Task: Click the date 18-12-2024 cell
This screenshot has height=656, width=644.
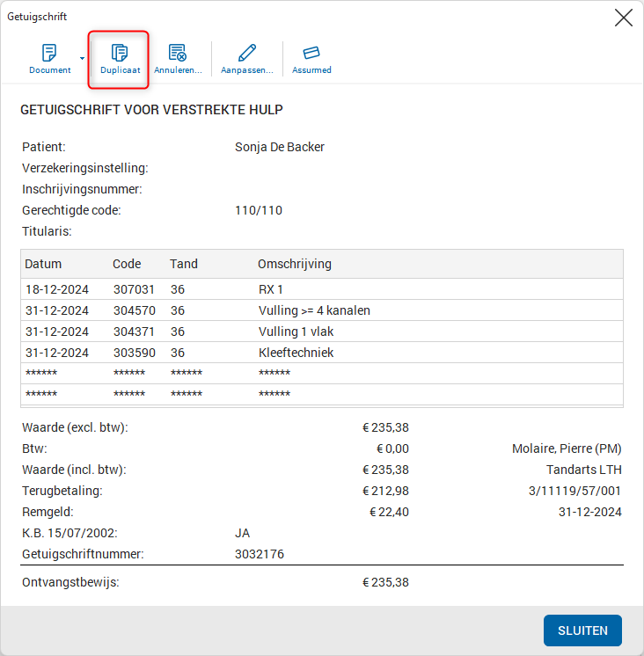Action: [x=57, y=289]
